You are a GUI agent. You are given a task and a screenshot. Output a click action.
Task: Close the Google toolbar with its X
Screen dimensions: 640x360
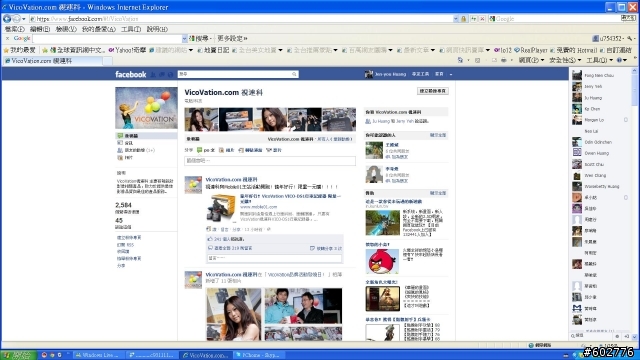(7, 38)
